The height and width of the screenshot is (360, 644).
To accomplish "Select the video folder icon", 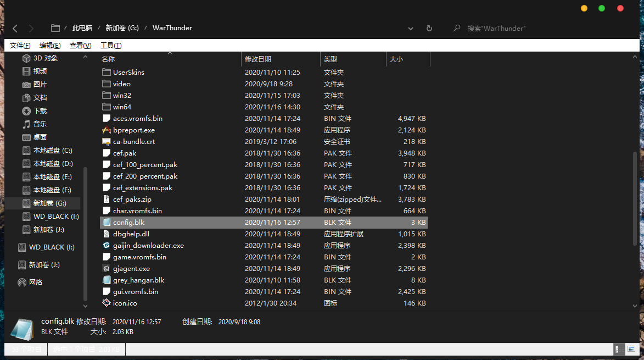I will pos(107,84).
